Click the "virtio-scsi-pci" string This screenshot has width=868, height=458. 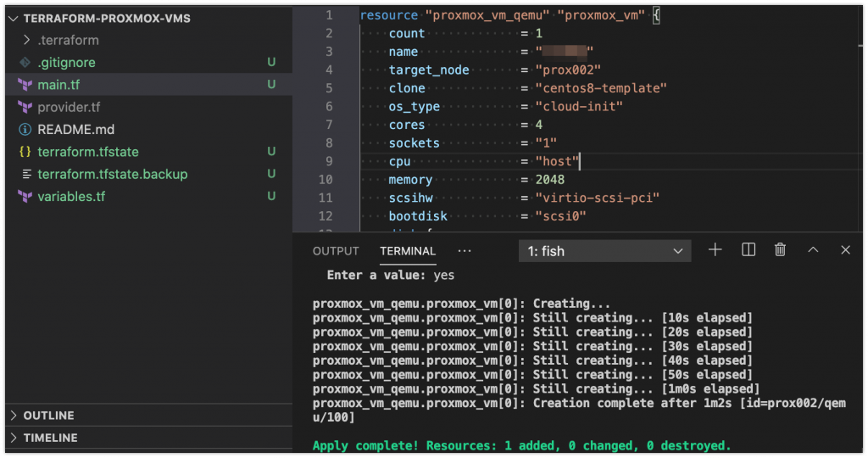(598, 198)
